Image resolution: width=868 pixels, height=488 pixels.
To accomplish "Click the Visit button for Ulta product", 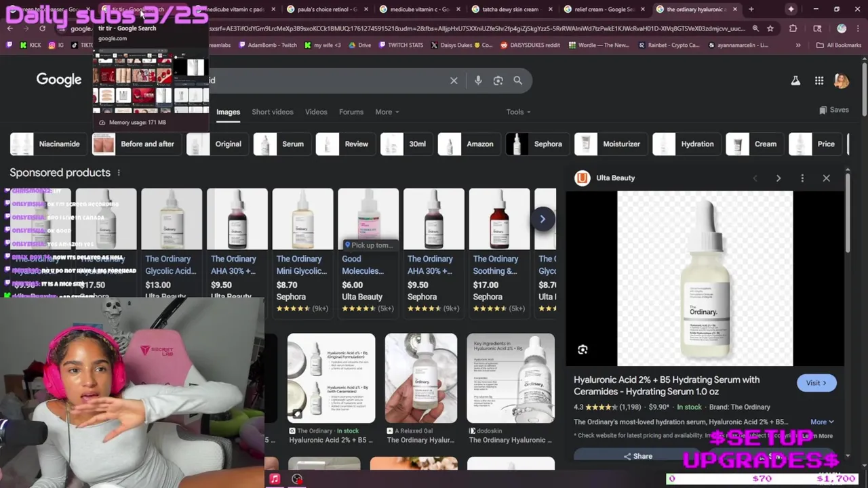I will click(816, 383).
